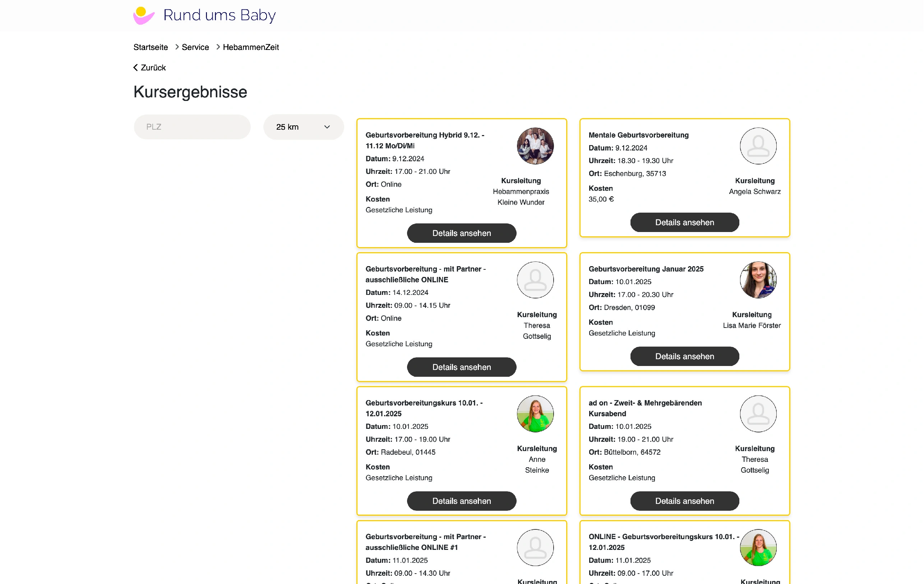Click photo on ONLINE Geburtsvorbereitungskurs 11.01.2025 card

click(x=758, y=548)
